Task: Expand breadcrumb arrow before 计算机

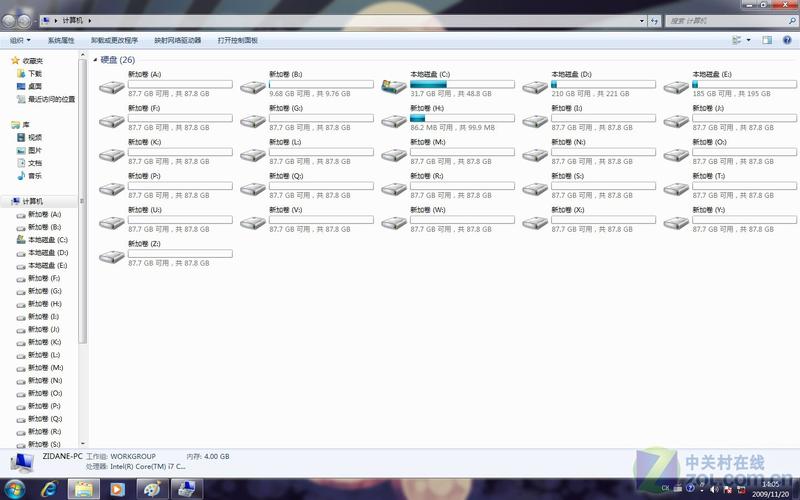Action: coord(56,21)
